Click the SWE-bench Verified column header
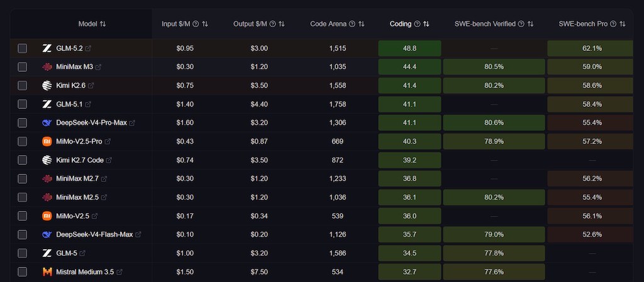The height and width of the screenshot is (282, 644). coord(485,24)
